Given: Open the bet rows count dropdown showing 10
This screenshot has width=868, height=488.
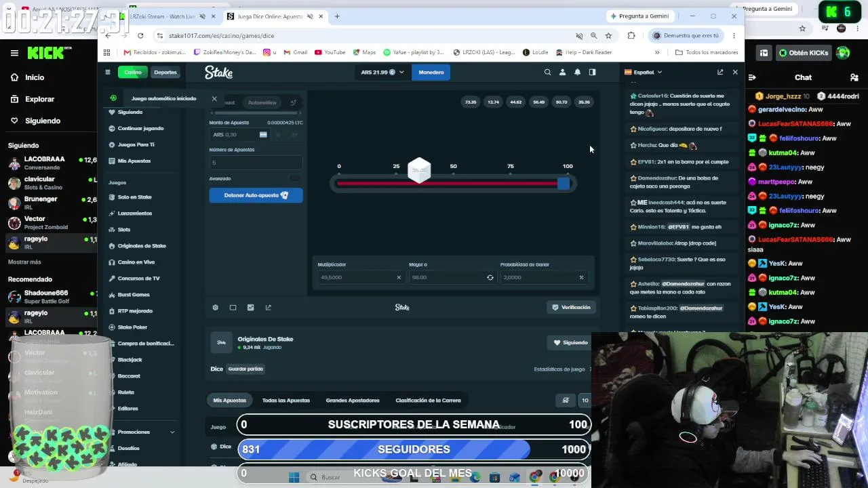Looking at the screenshot, I should [x=585, y=401].
